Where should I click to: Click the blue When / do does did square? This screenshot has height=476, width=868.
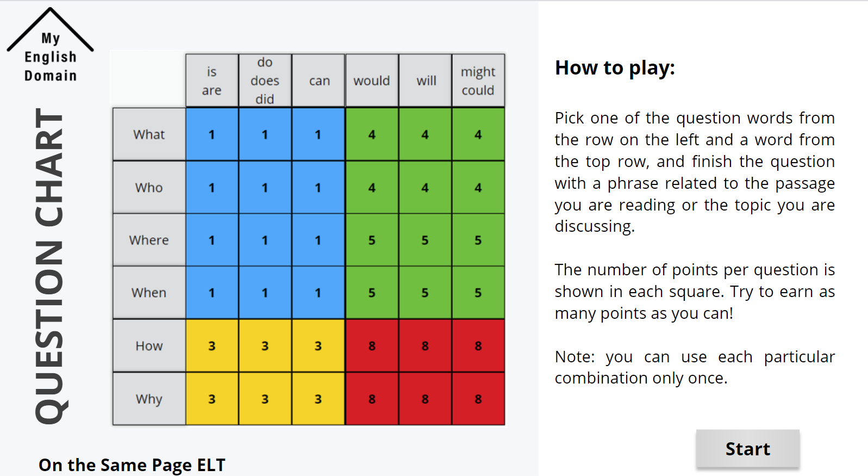tap(265, 293)
